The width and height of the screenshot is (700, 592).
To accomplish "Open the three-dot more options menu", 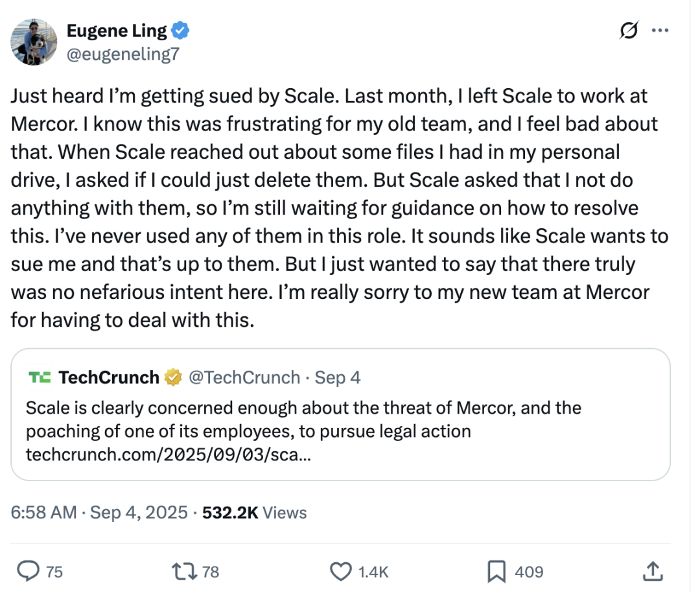I will [x=659, y=30].
